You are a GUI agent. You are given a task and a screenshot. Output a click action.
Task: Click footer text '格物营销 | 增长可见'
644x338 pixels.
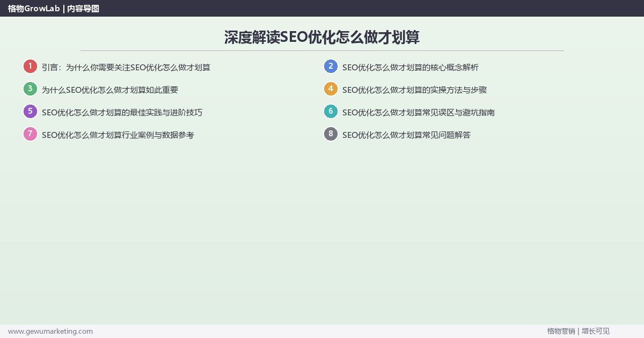point(579,331)
